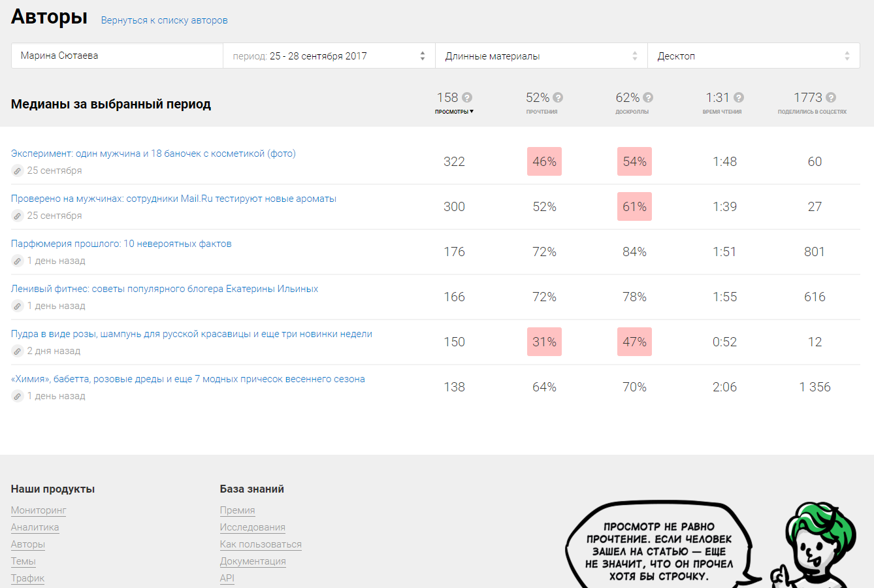The width and height of the screenshot is (874, 588).
Task: Click the red-highlighted 61% scroll cell
Action: [634, 206]
